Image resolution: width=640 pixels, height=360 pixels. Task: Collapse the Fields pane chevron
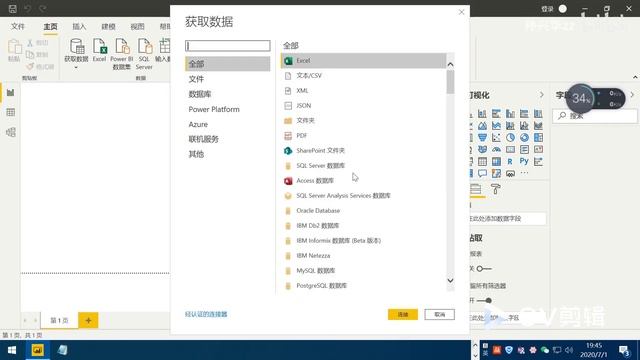pyautogui.click(x=632, y=95)
